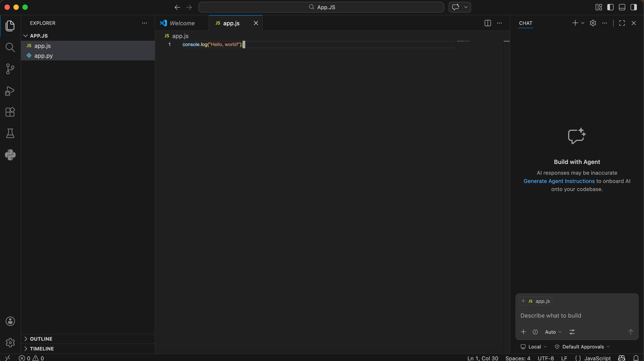Expand the OUTLINE section
This screenshot has width=644, height=361.
click(41, 339)
